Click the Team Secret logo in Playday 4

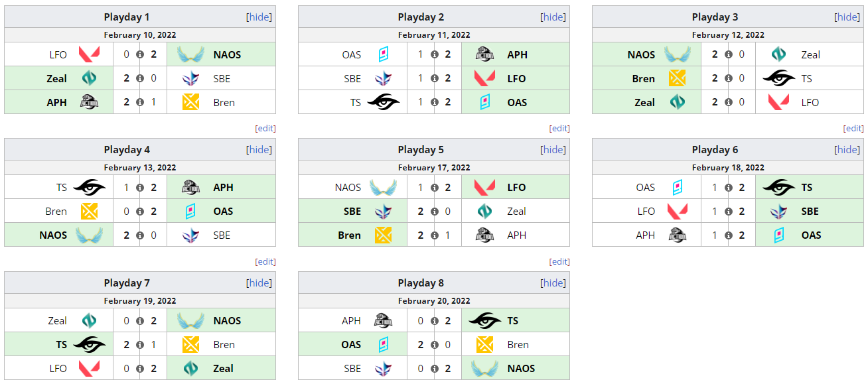coord(90,188)
